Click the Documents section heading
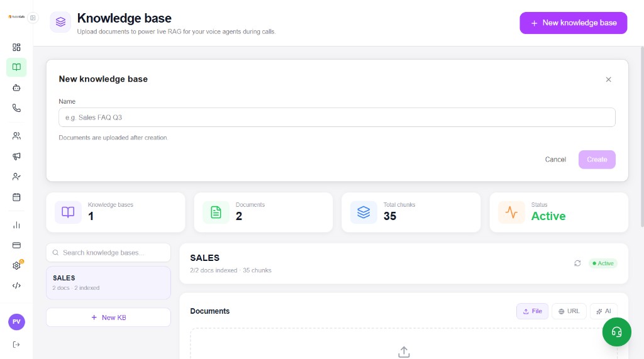644x359 pixels. [x=209, y=311]
